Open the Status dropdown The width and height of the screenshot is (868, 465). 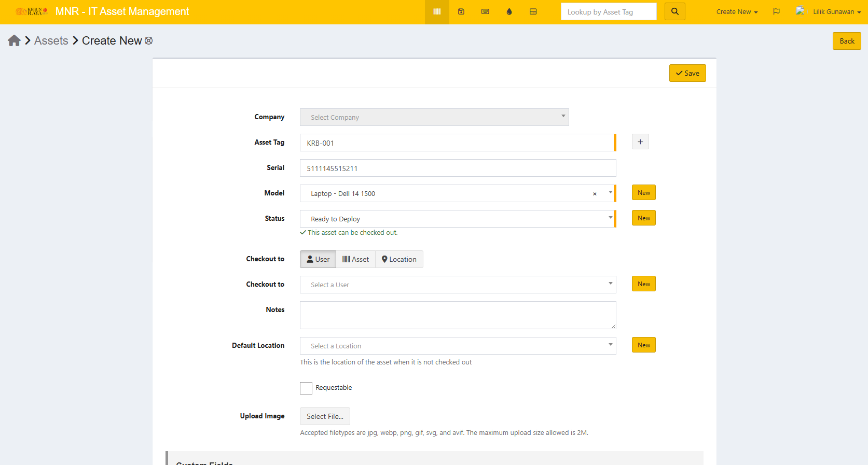click(457, 219)
